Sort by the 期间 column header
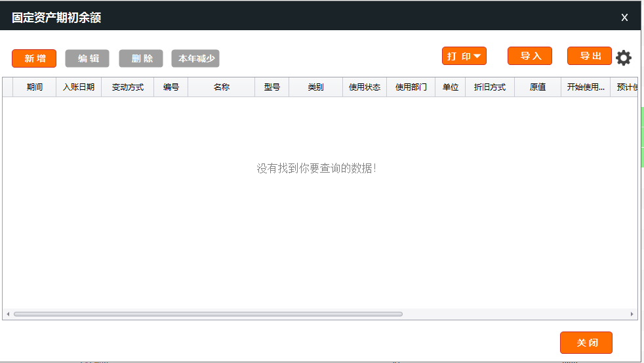Screen dimensions: 644x363 [35, 87]
